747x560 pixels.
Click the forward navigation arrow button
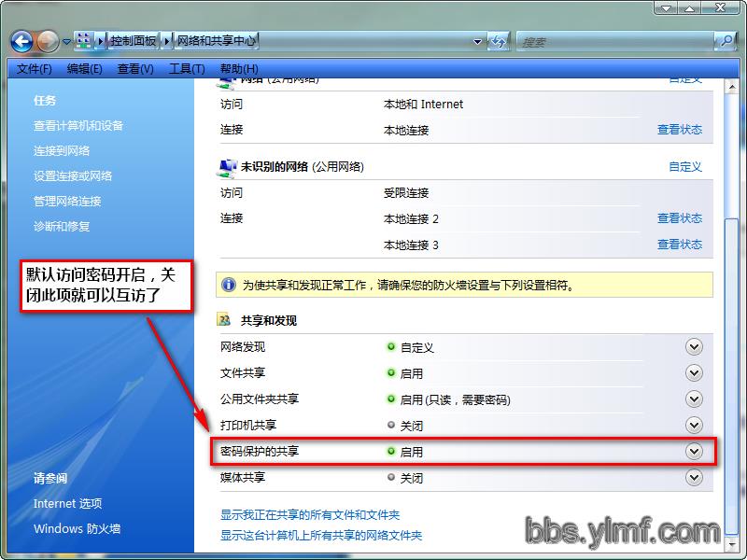[x=48, y=41]
